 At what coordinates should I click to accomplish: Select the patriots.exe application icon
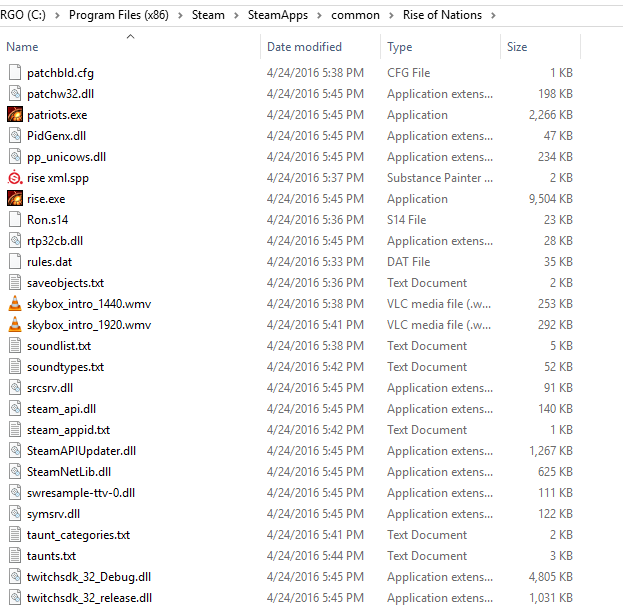15,115
